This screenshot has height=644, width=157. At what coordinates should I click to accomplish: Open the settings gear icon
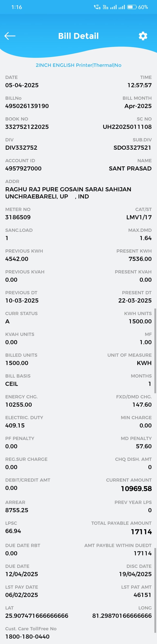click(x=143, y=36)
